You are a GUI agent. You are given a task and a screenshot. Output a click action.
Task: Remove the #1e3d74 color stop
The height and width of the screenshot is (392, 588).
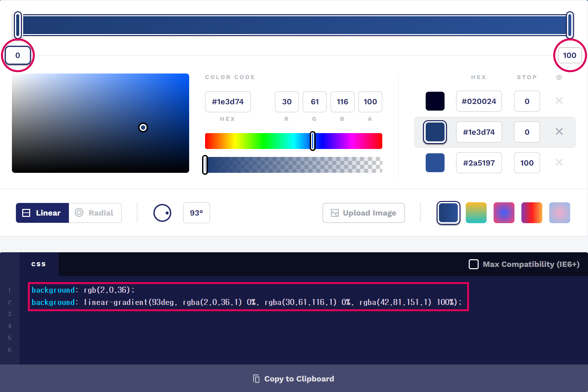tap(559, 131)
